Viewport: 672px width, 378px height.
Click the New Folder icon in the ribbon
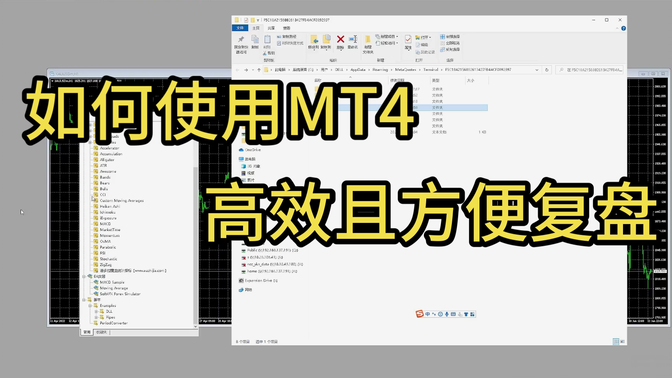click(368, 40)
